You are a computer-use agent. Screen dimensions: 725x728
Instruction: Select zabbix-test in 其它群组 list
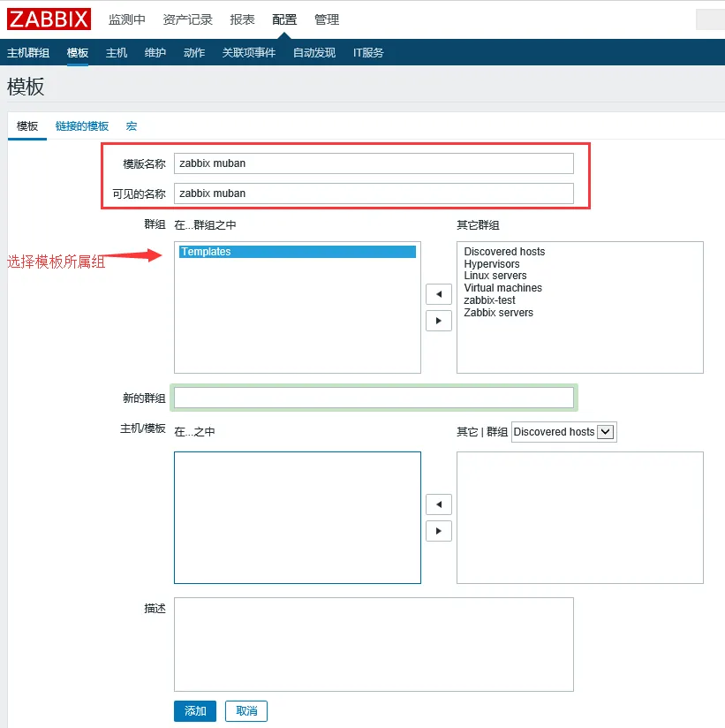click(490, 300)
